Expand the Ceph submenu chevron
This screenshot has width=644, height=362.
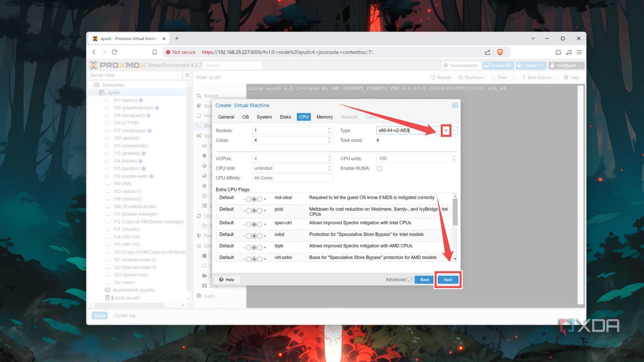point(239,296)
